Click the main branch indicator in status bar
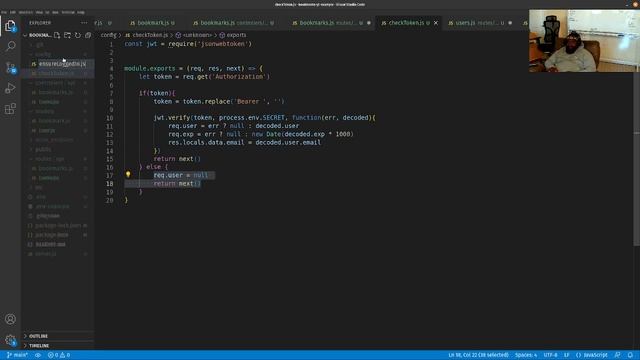 click(17, 355)
